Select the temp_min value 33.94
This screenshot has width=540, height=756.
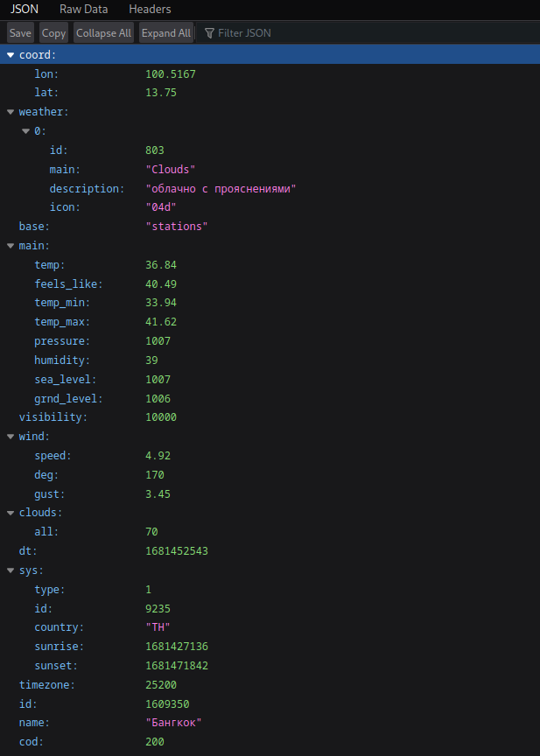(x=161, y=303)
